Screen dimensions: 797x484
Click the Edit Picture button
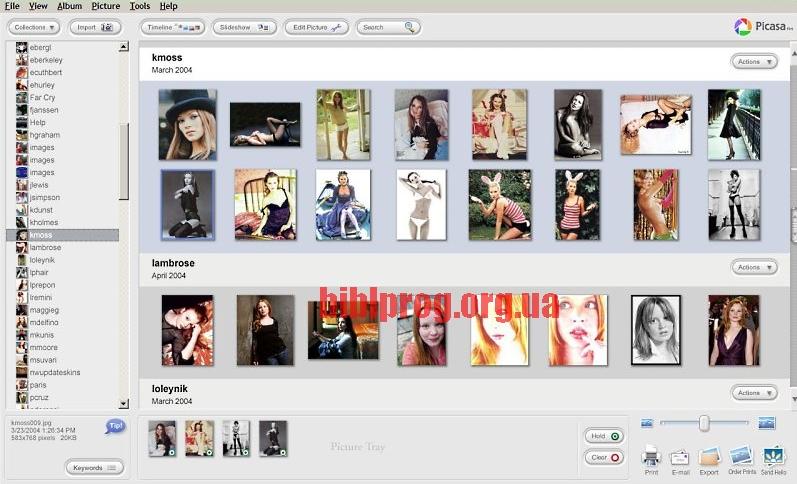317,27
